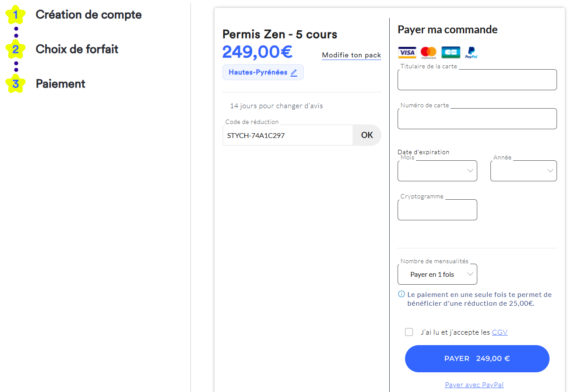Select the Choix de forfait step
Image resolution: width=578 pixels, height=392 pixels.
(x=77, y=49)
